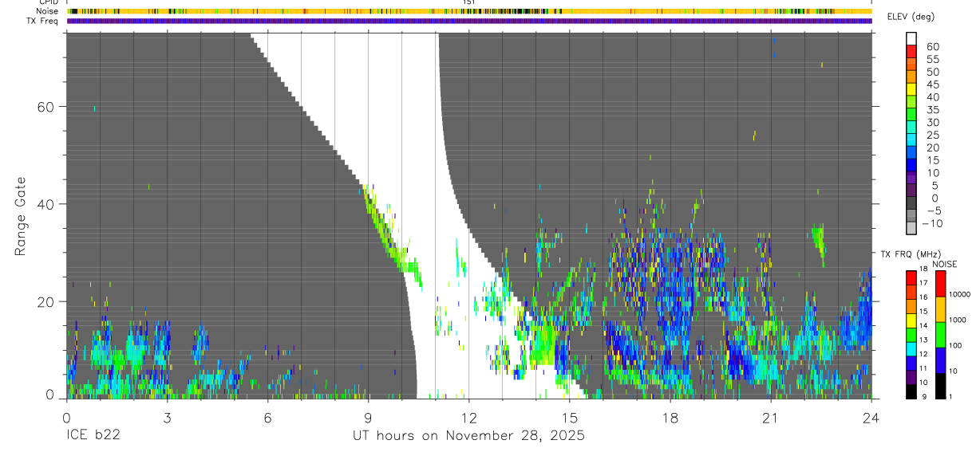980x452 pixels.
Task: Click the 'Noise' row label at top
Action: click(48, 11)
